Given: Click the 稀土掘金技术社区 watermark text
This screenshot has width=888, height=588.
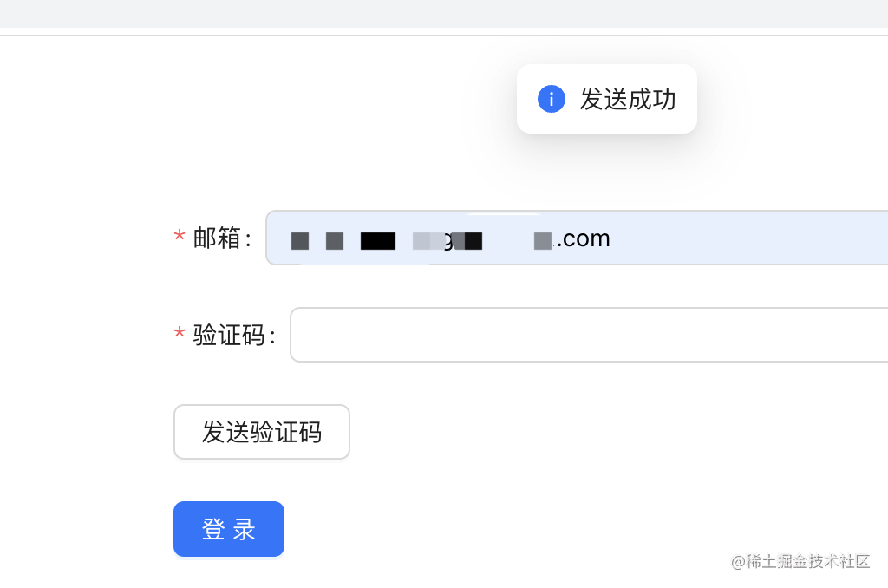Looking at the screenshot, I should [x=808, y=562].
